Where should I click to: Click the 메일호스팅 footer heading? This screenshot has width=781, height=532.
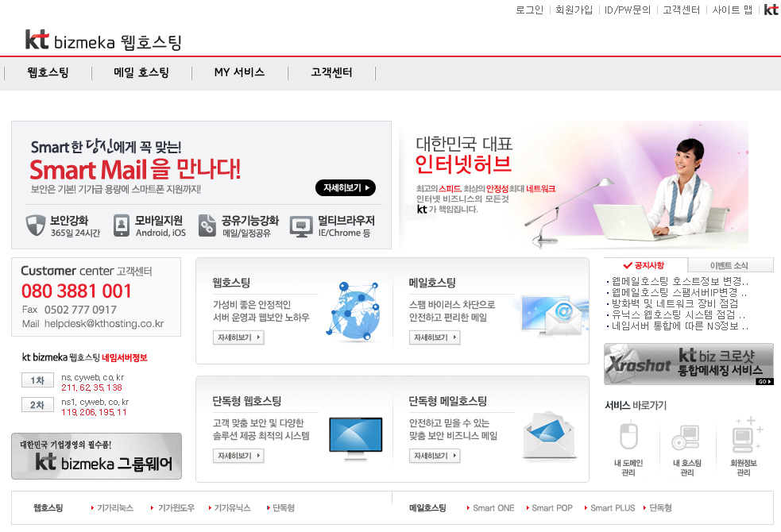pyautogui.click(x=428, y=507)
